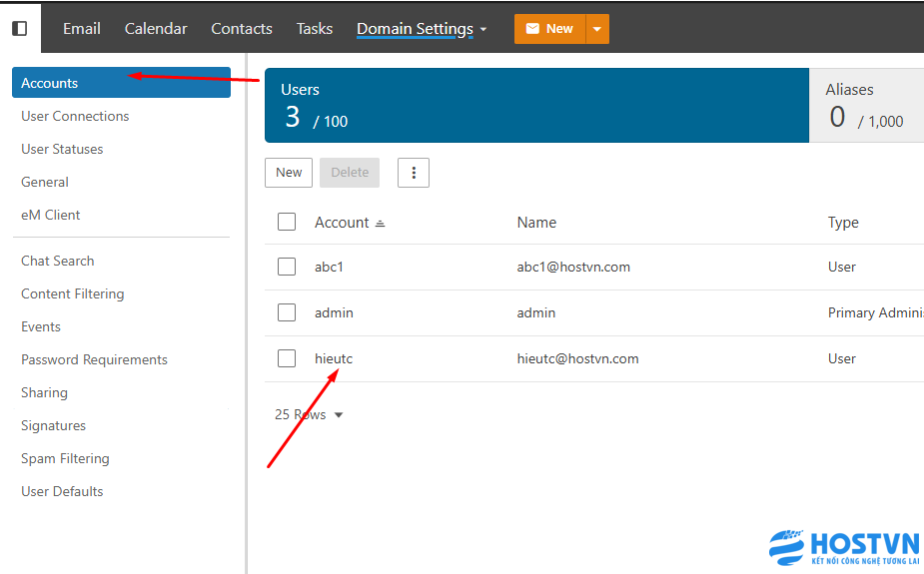924x574 pixels.
Task: Sort by the Name column header
Action: pyautogui.click(x=536, y=223)
